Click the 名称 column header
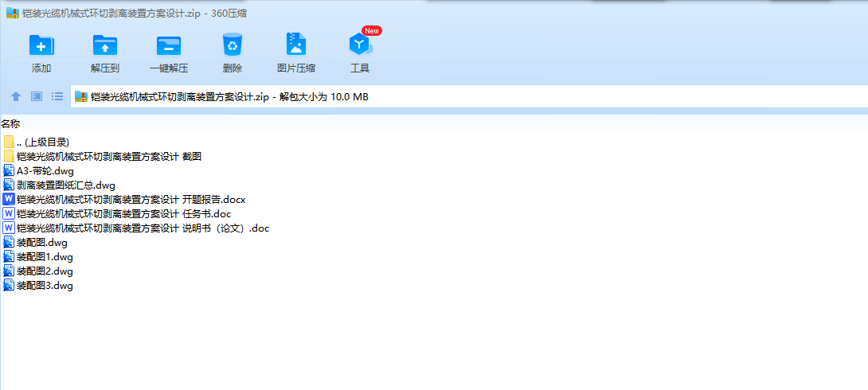 coord(10,123)
